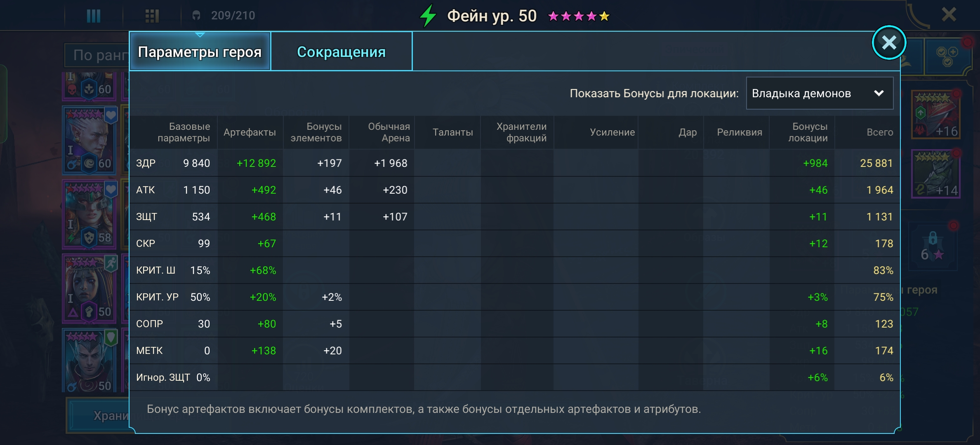The height and width of the screenshot is (445, 980).
Task: Click the hero storage count 209/210
Action: pos(233,16)
